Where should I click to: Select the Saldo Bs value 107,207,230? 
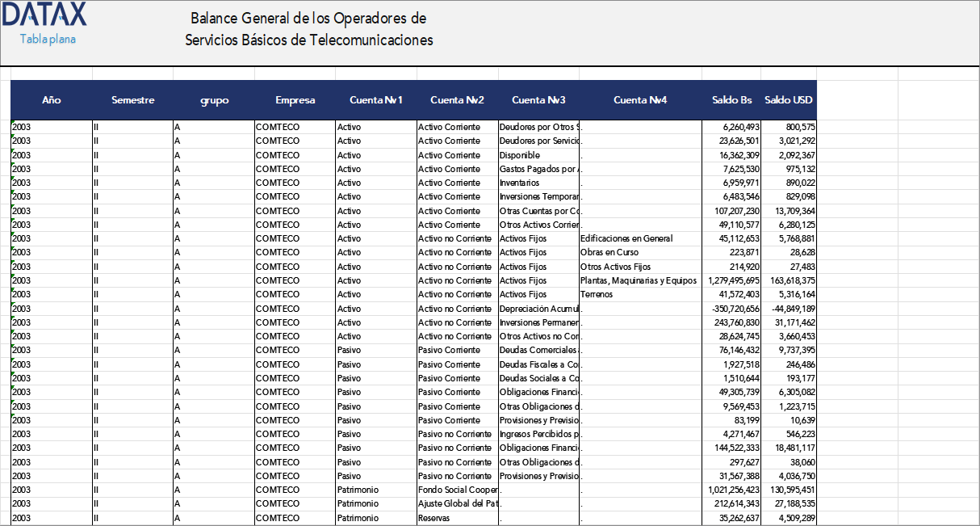click(732, 211)
